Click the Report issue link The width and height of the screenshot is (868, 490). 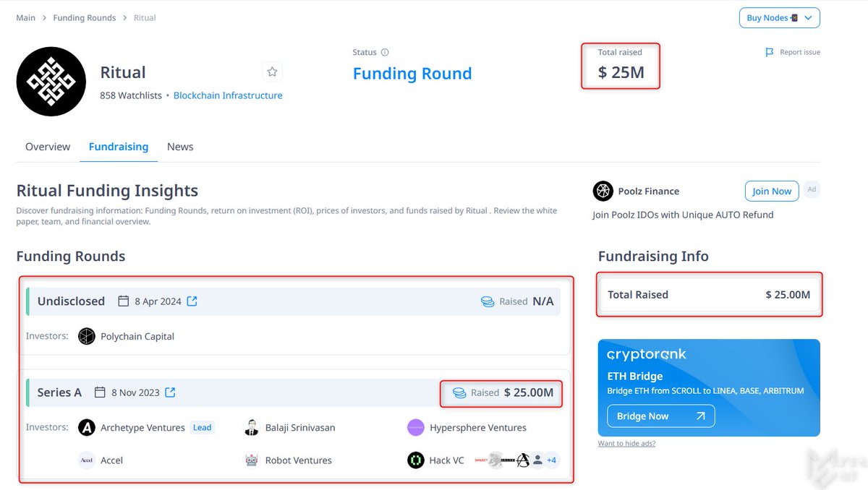799,52
